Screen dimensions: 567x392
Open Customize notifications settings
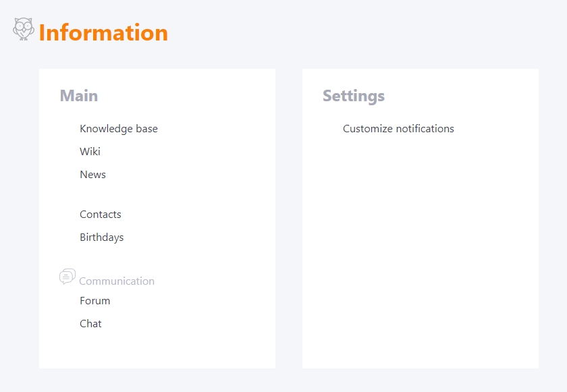coord(398,129)
